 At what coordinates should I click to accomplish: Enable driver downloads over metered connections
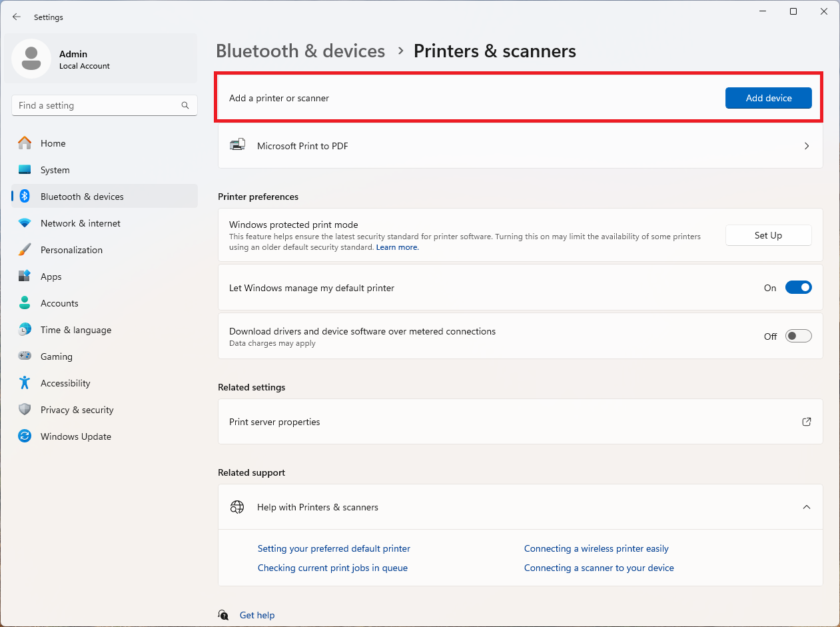point(798,336)
